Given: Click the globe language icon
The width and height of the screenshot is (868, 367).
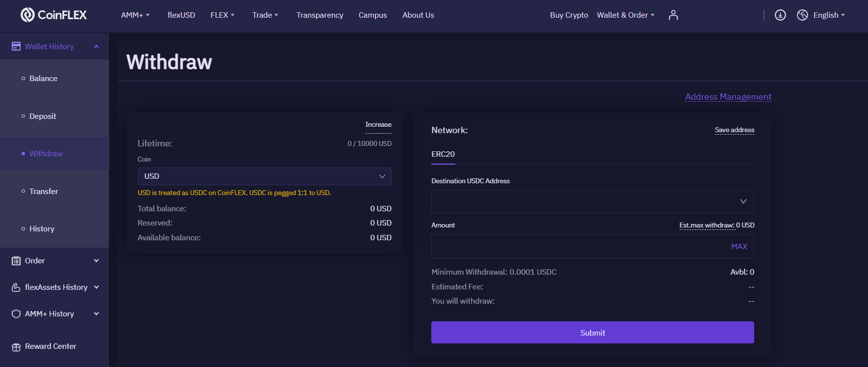Looking at the screenshot, I should coord(802,15).
